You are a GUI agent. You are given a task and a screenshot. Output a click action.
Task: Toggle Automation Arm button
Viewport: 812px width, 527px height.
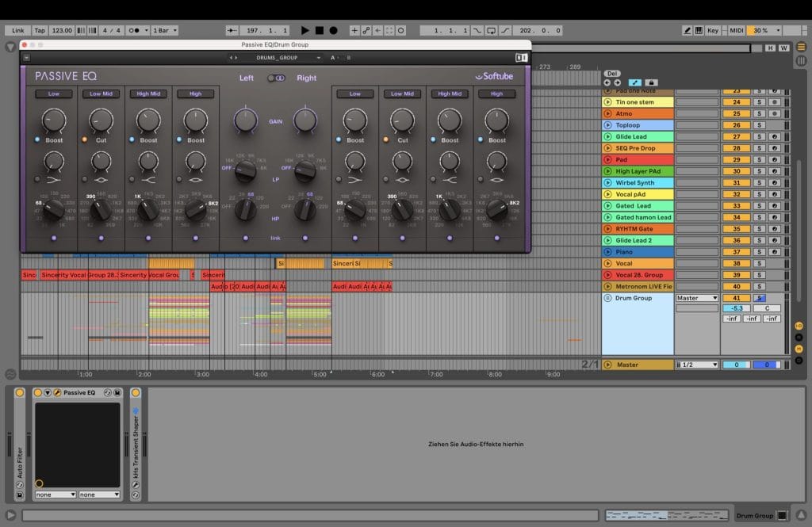point(366,31)
